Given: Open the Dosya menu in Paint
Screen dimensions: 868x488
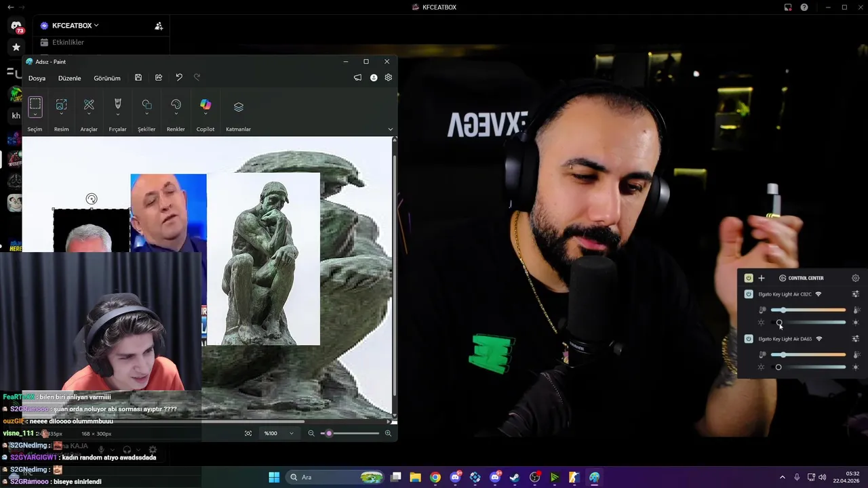Looking at the screenshot, I should [37, 78].
